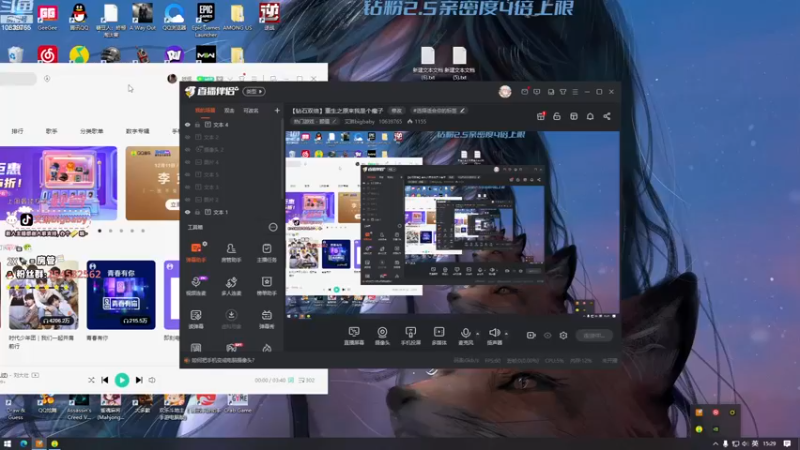Open the A Way Out desktop shortcut
Screen dimensions: 800x450
coord(142,16)
